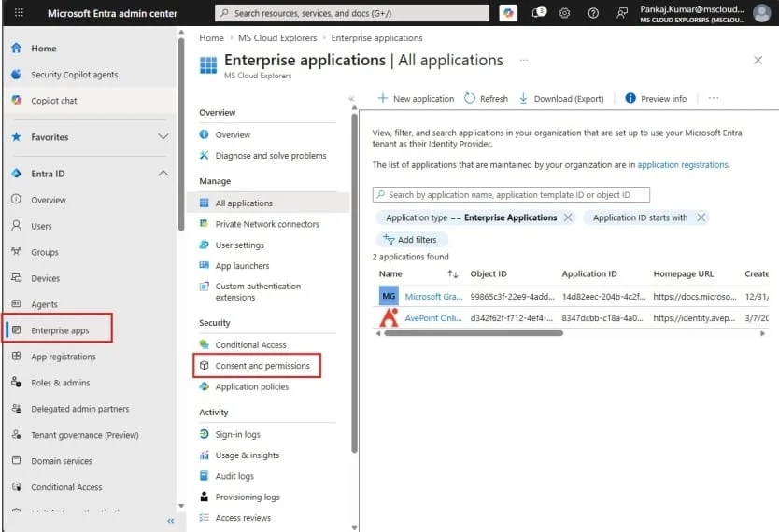Screen dimensions: 779x532
Task: Open the AvePoint Onli... application link
Action: [x=433, y=318]
